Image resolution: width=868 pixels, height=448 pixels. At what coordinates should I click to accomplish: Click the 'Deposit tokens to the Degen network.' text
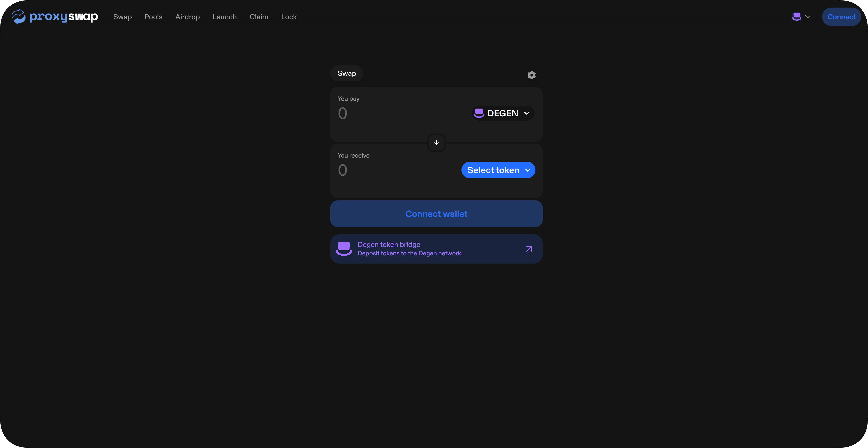coord(410,254)
